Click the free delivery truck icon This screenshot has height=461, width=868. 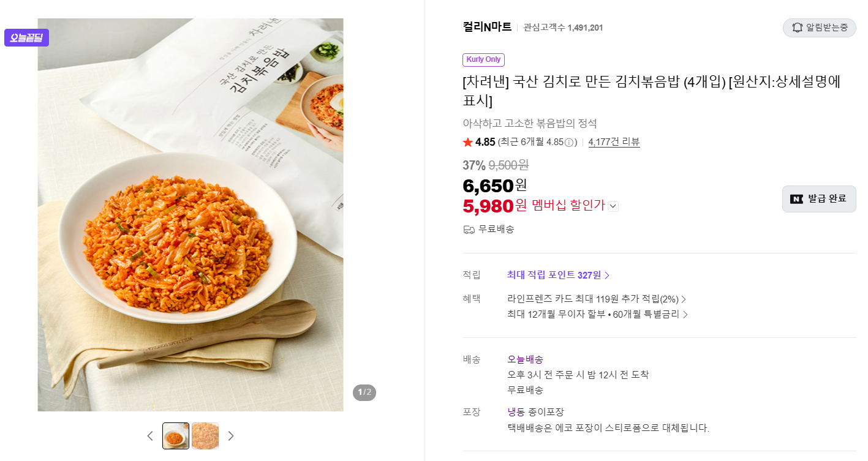coord(469,230)
